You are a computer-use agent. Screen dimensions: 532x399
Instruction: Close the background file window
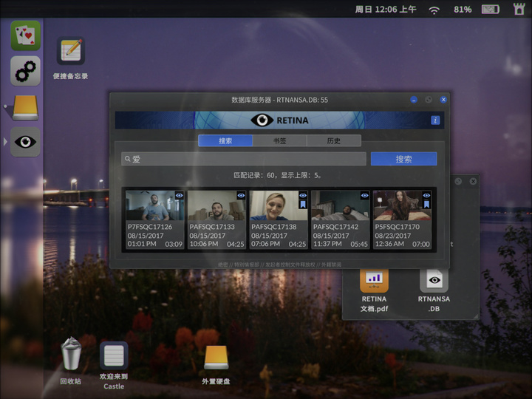tap(473, 182)
